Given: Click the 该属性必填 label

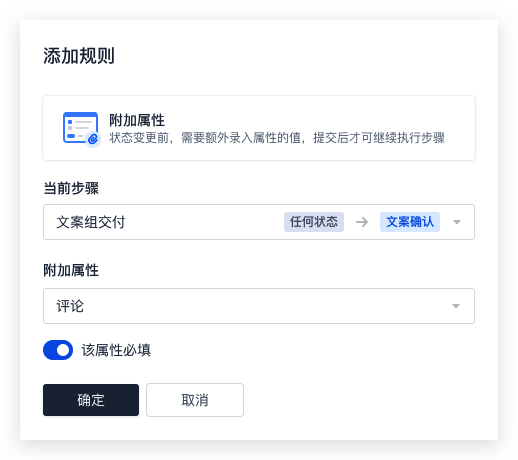Looking at the screenshot, I should point(116,350).
